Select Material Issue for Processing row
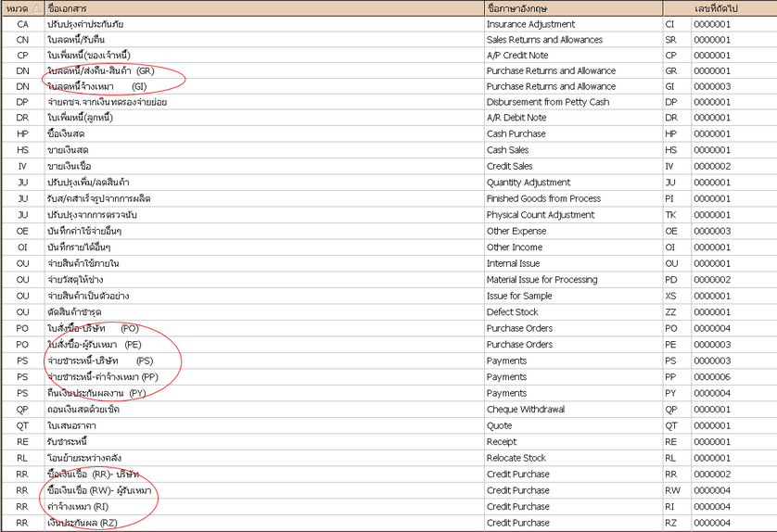 [x=541, y=279]
